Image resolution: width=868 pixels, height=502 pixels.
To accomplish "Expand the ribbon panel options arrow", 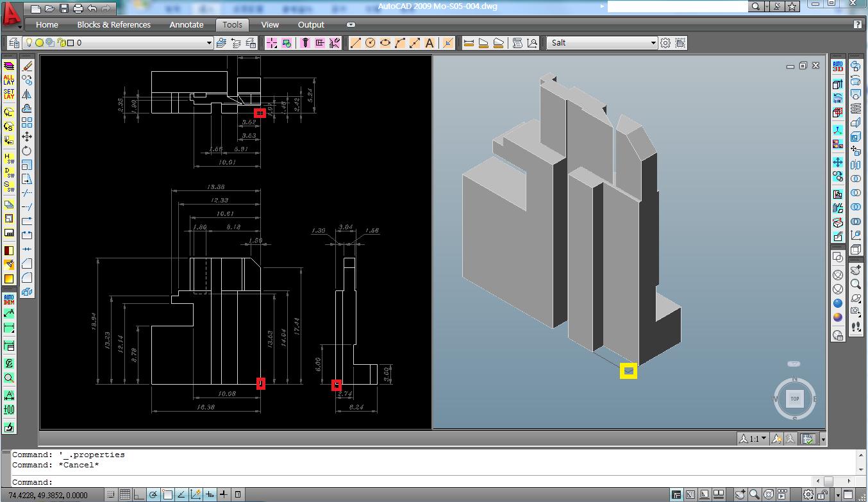I will (351, 24).
